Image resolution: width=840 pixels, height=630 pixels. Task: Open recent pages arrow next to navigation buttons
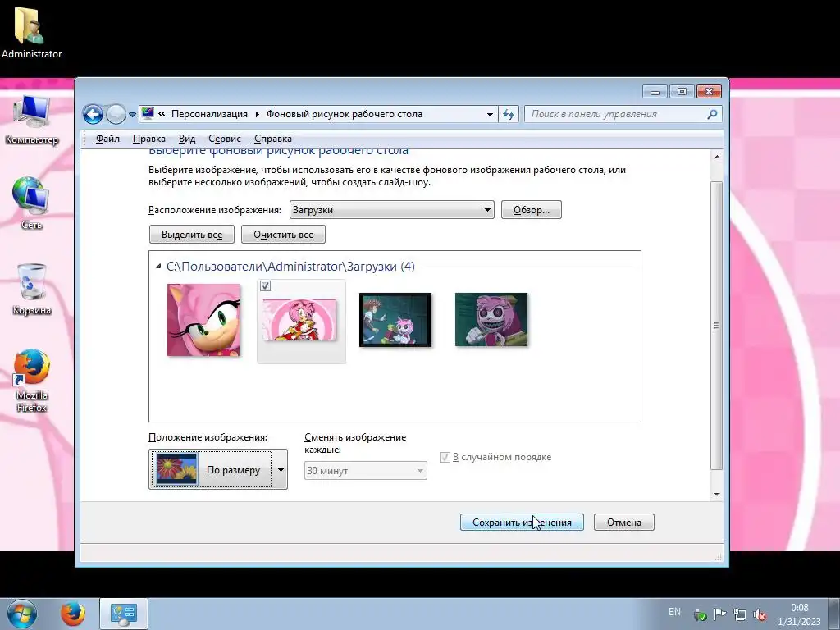coord(132,114)
